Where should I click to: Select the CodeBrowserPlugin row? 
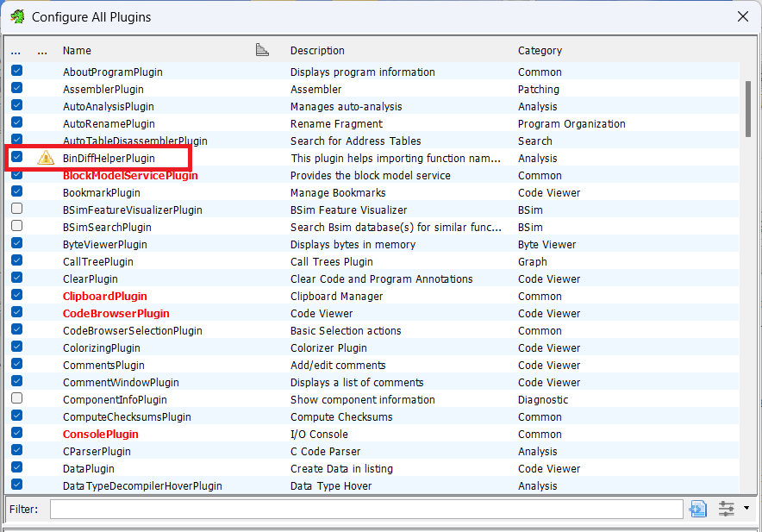(x=372, y=314)
